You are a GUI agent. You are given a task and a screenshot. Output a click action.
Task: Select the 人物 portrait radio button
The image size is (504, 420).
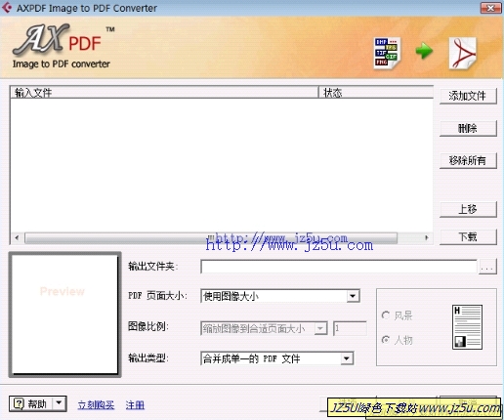coord(386,340)
